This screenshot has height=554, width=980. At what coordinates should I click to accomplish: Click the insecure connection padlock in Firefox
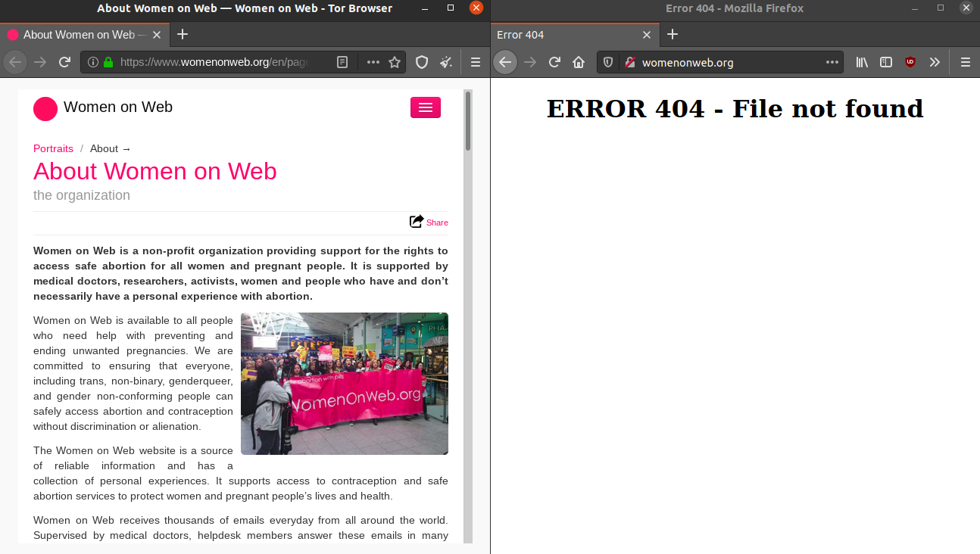[629, 62]
